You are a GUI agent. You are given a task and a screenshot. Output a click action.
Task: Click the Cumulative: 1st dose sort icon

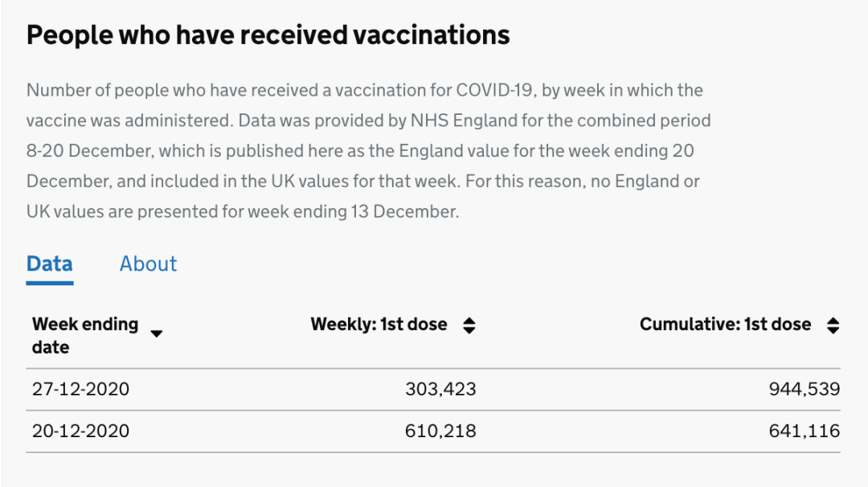click(x=833, y=325)
